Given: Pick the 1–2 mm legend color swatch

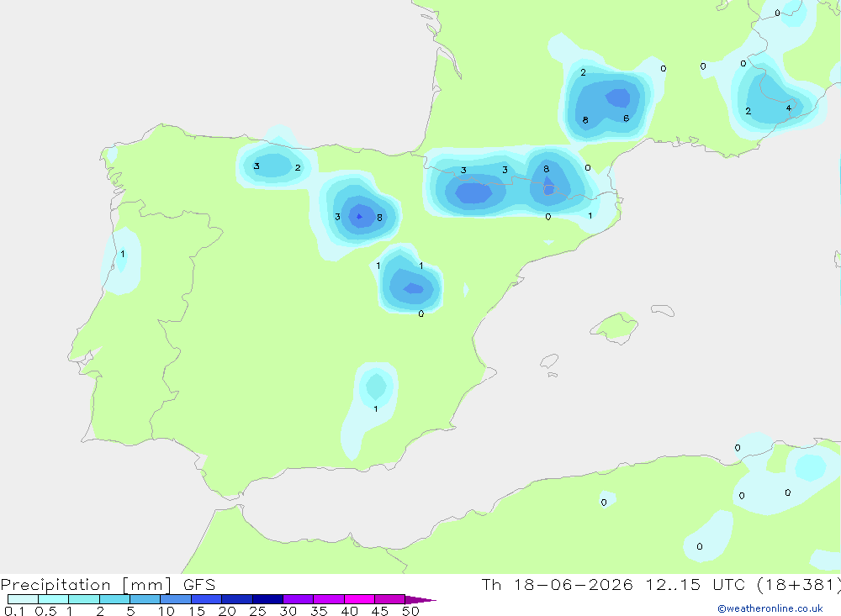Looking at the screenshot, I should (84, 599).
